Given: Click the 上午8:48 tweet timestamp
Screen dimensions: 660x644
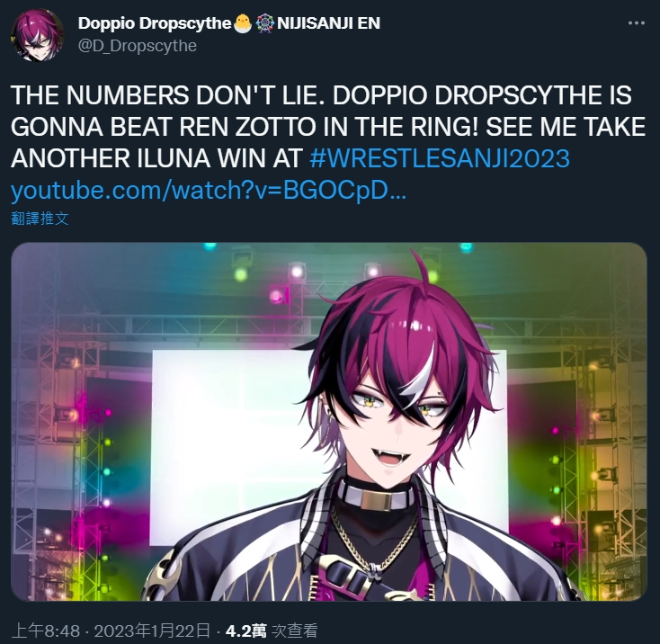Looking at the screenshot, I should [x=46, y=631].
